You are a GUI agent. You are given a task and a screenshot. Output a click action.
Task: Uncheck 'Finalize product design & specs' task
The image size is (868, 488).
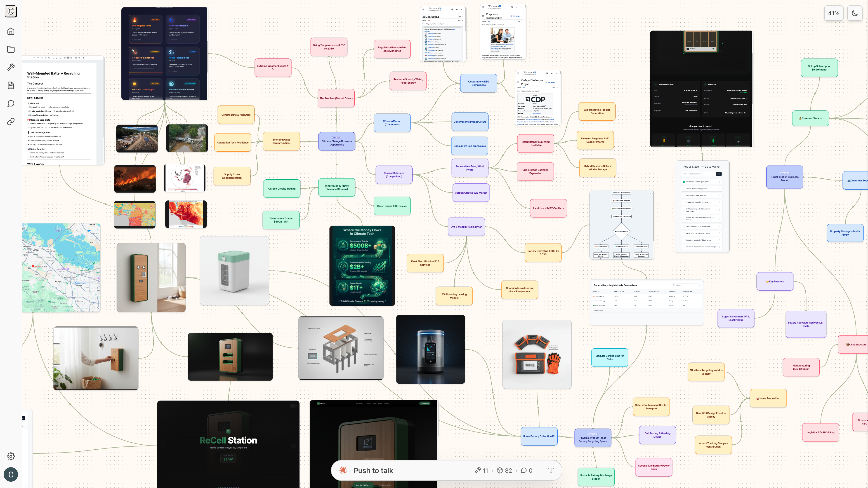684,182
